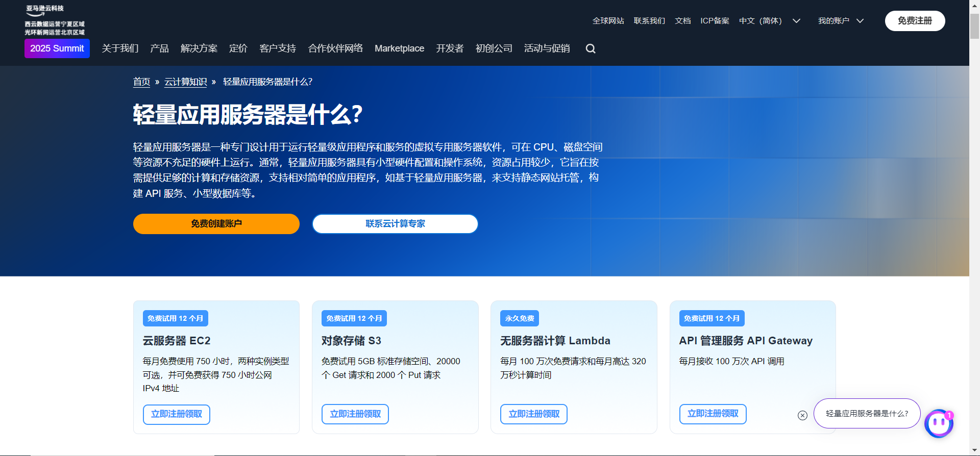Click the 免费试用 12 个月 badge on EC2 card
The image size is (980, 456).
coord(176,318)
